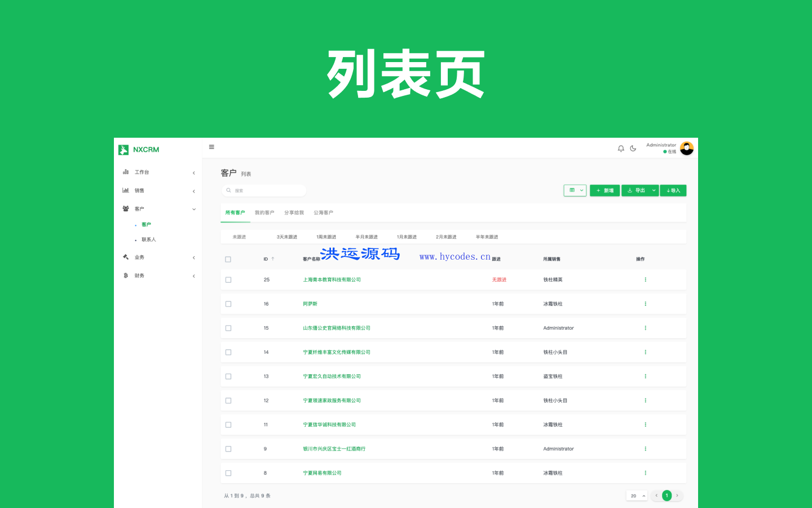This screenshot has height=508, width=812.
Task: Expand the 销售 sidebar section
Action: click(194, 191)
